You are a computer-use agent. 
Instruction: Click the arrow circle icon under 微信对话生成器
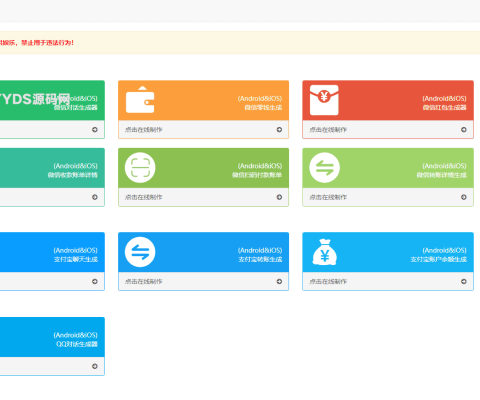(95, 129)
